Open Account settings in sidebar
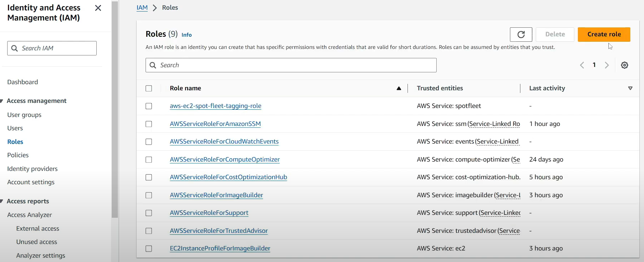 pyautogui.click(x=31, y=182)
